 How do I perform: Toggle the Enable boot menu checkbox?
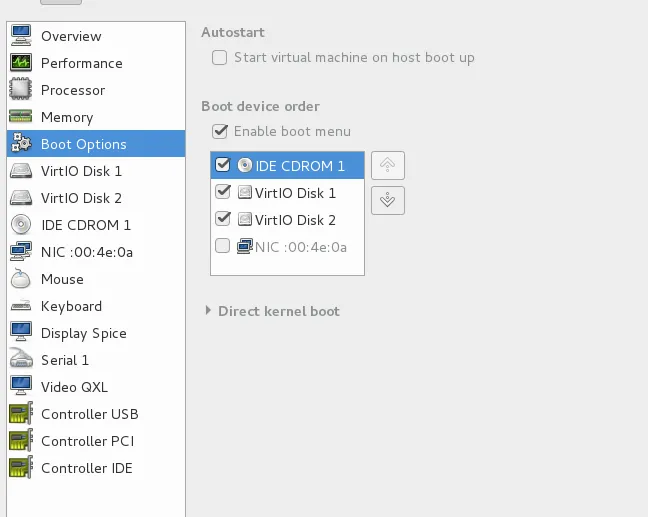coord(219,131)
